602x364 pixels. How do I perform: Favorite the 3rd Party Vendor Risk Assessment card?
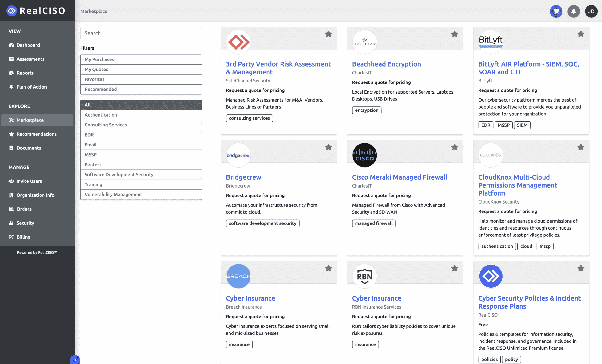329,34
